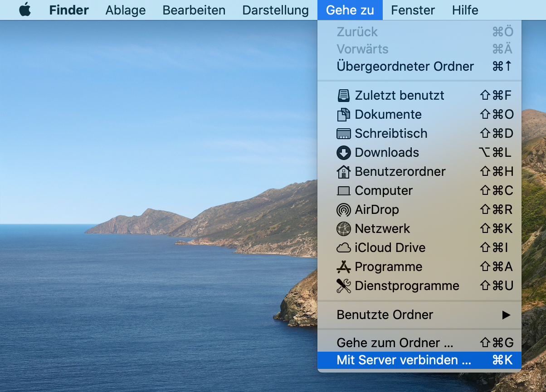Choose Gehe zum Ordner menu item
546x392 pixels.
[x=395, y=343]
